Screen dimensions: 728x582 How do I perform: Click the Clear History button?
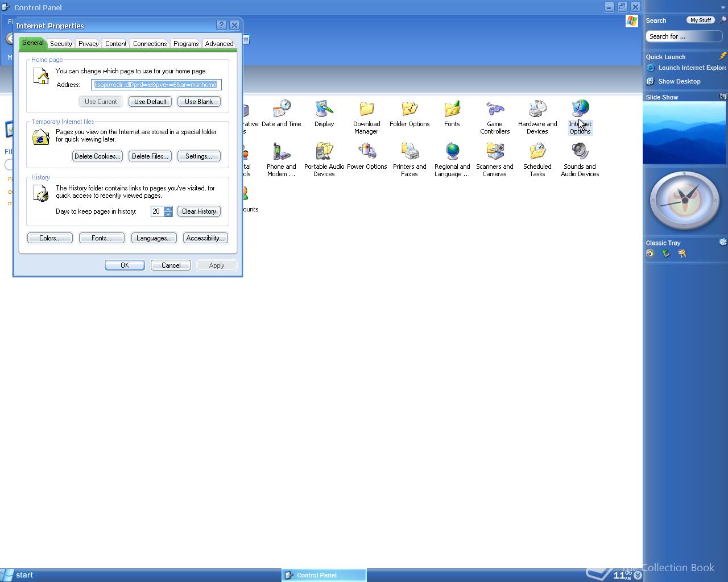tap(198, 211)
